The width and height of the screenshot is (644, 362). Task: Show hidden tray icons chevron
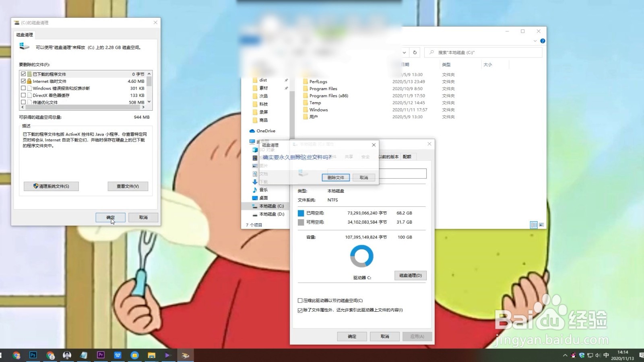(x=565, y=355)
